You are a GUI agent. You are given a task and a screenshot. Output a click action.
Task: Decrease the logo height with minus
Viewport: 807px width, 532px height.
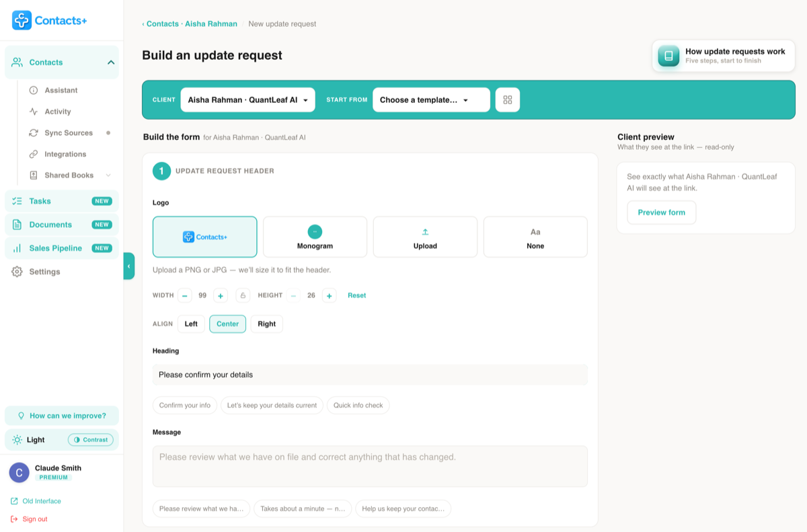(x=293, y=295)
